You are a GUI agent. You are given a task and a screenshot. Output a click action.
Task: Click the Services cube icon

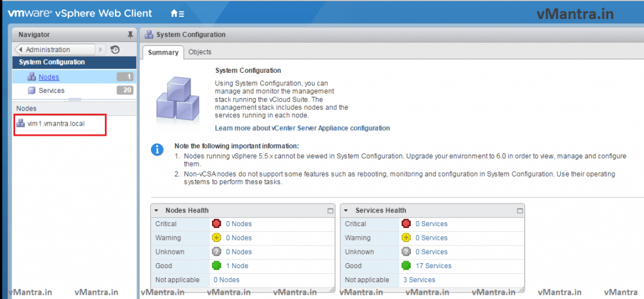[x=31, y=90]
